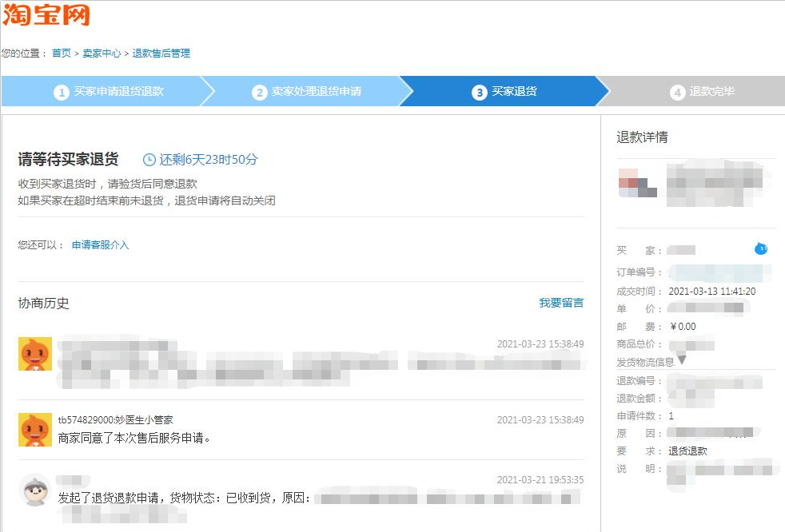Click the product thumbnail under 退款详情
The image size is (785, 532).
(637, 185)
